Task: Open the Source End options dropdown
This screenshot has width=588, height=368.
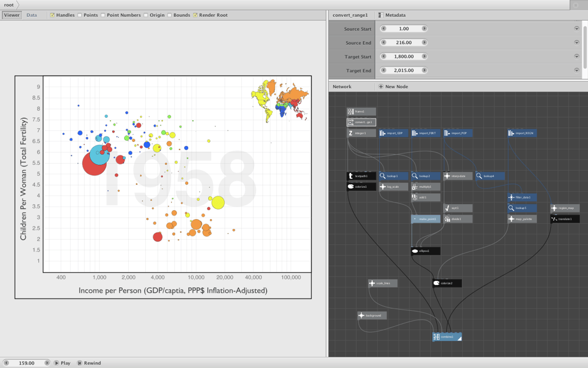Action: [576, 42]
